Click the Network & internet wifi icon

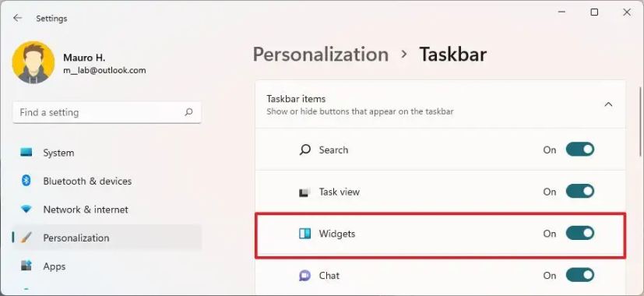(x=26, y=210)
